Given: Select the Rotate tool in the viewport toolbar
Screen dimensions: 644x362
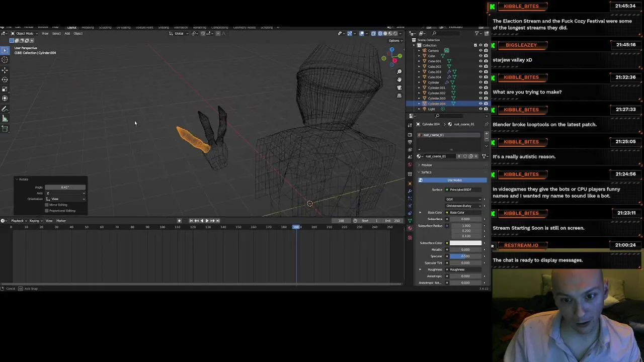Looking at the screenshot, I should 5,79.
